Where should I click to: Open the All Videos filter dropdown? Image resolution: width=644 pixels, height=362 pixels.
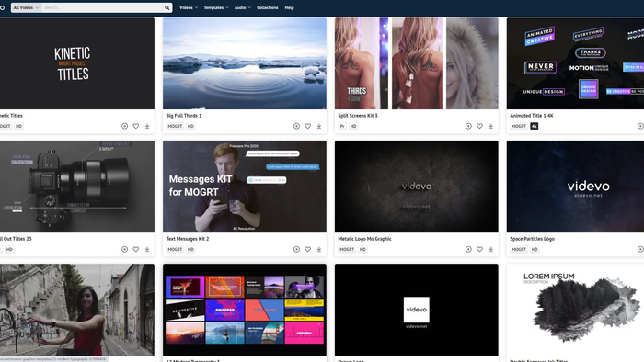pyautogui.click(x=26, y=7)
